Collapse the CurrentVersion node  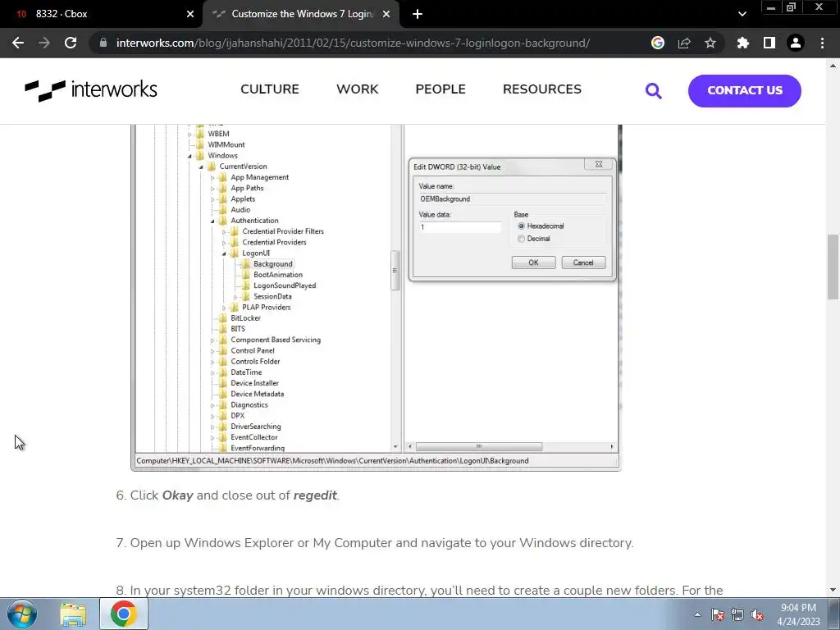pos(202,167)
